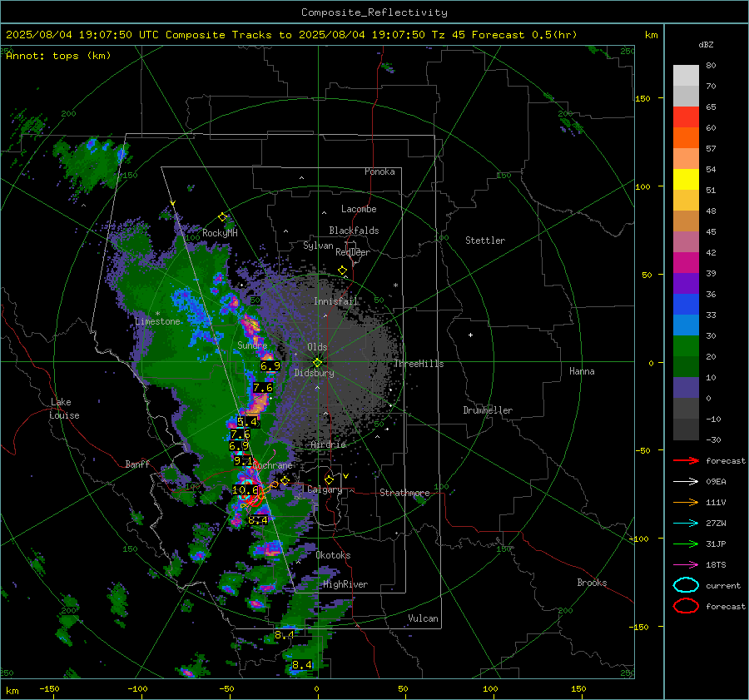Click the Vulcan city label
This screenshot has width=749, height=700.
coord(424,618)
